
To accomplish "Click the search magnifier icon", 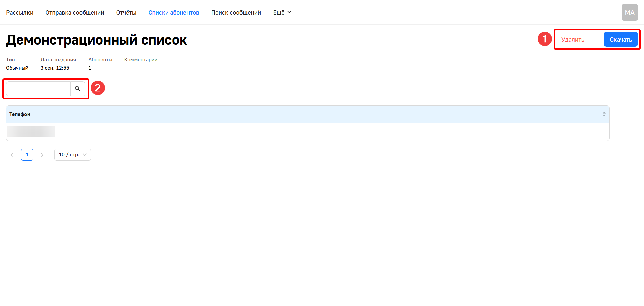I will (78, 89).
